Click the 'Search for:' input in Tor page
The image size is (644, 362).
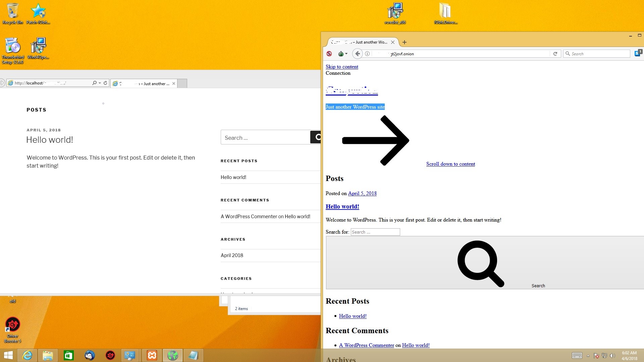click(x=375, y=232)
